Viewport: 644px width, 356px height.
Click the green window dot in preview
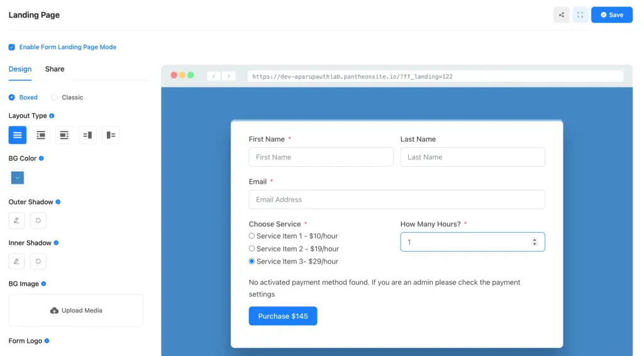click(191, 75)
